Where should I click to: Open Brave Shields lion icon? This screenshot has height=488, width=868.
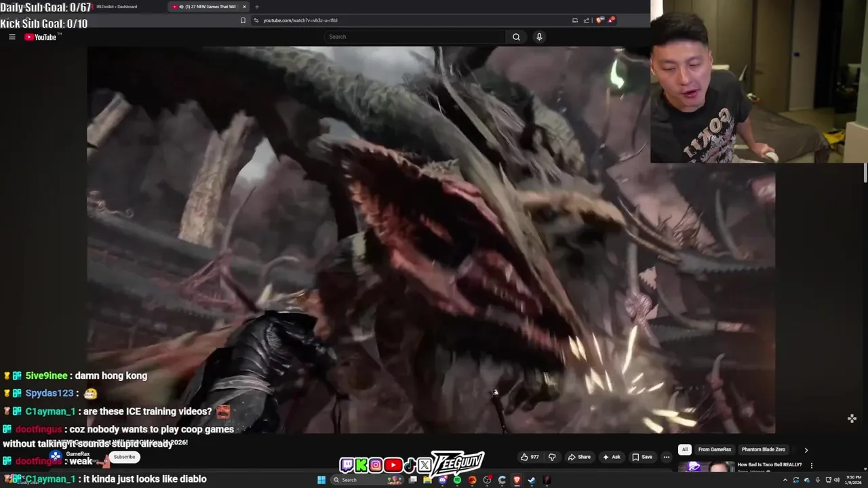click(x=599, y=20)
